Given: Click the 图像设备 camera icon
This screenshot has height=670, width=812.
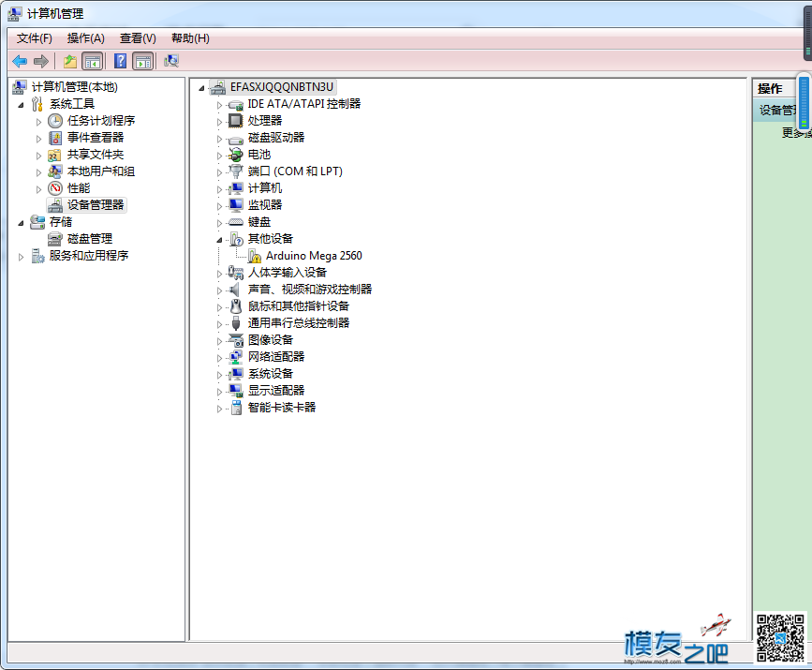Looking at the screenshot, I should [236, 340].
